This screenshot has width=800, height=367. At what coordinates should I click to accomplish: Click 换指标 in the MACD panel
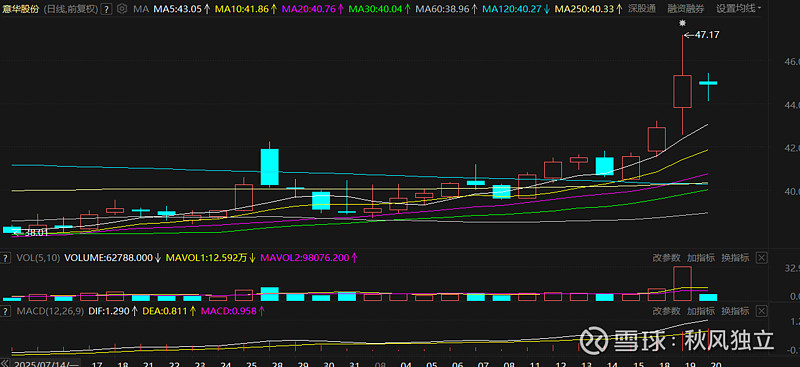coord(735,311)
